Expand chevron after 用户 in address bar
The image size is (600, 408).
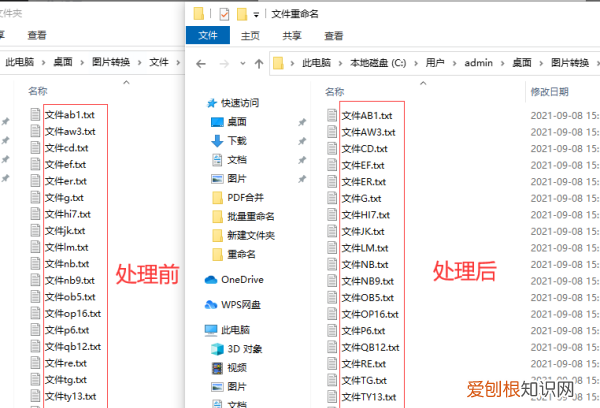[x=455, y=63]
